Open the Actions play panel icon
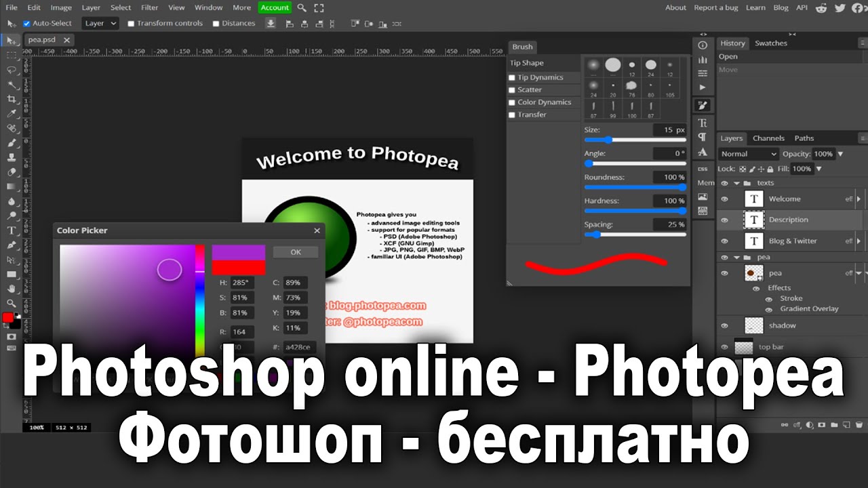This screenshot has width=868, height=488. pos(703,87)
